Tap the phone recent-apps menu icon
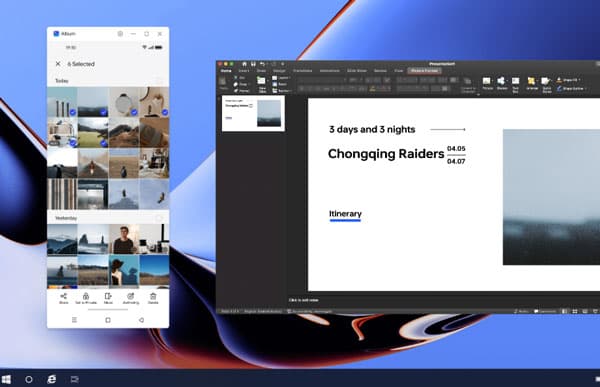 coord(74,320)
